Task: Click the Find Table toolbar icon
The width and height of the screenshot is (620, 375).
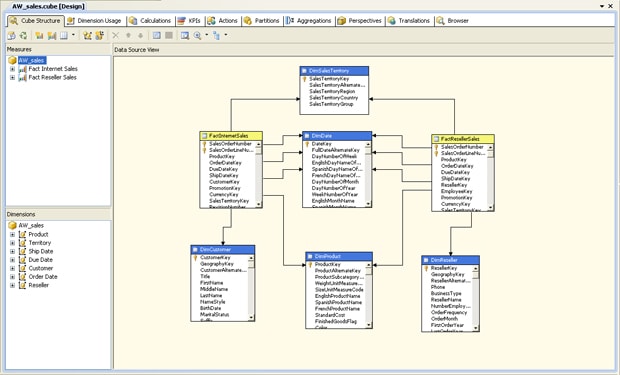Action: coord(185,36)
